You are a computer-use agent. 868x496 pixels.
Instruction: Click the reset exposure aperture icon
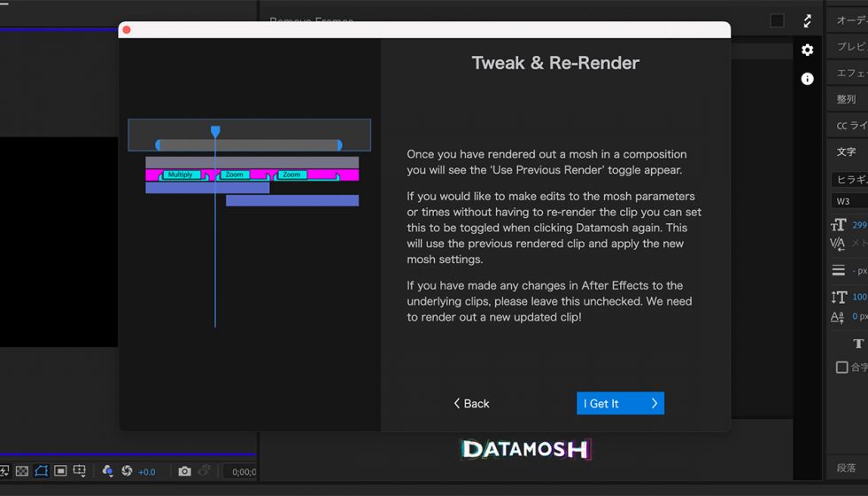click(x=127, y=471)
